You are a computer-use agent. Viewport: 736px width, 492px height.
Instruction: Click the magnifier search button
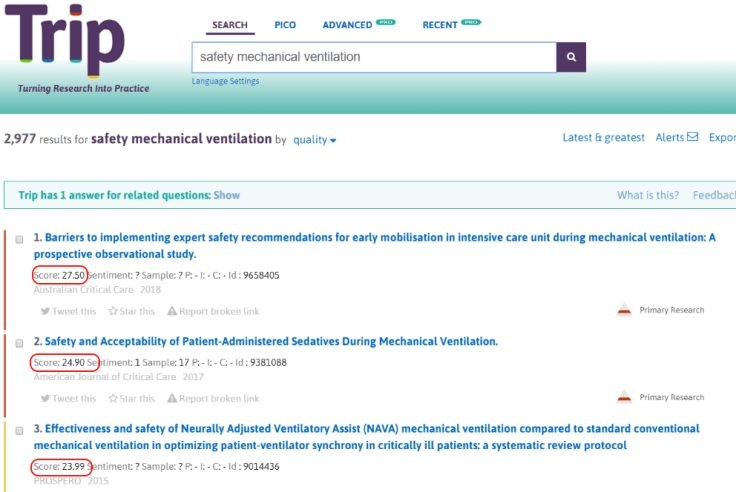click(x=571, y=57)
